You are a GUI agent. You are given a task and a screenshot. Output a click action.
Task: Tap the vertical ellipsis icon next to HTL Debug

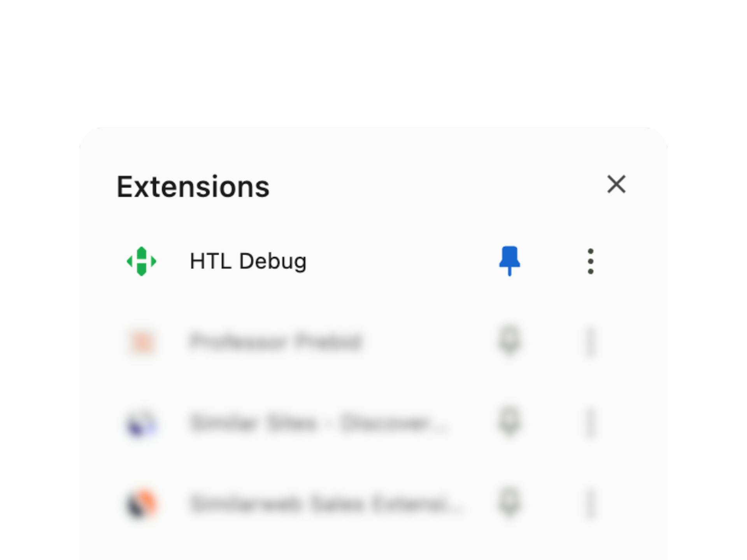coord(591,261)
